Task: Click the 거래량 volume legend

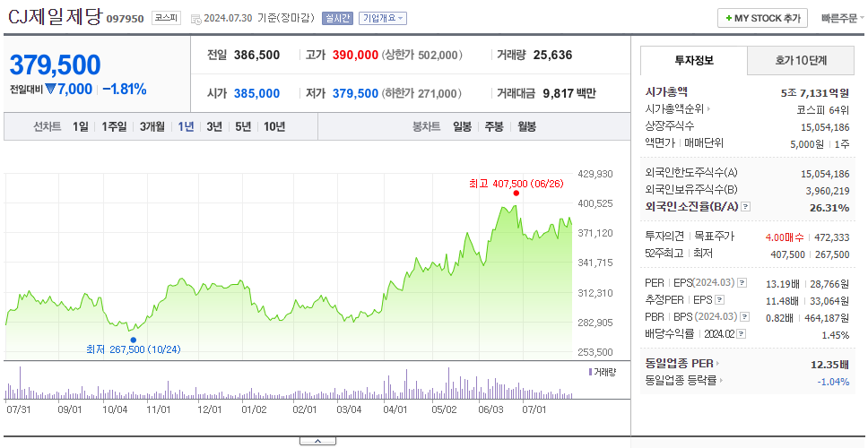Action: (602, 372)
